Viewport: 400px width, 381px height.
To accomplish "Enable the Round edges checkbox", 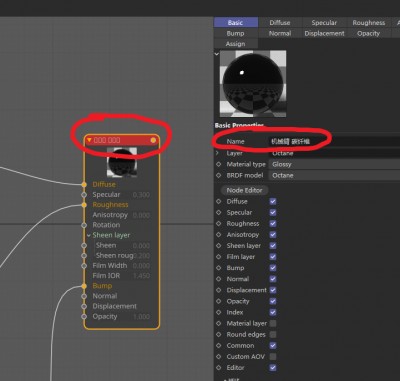I will (x=273, y=334).
